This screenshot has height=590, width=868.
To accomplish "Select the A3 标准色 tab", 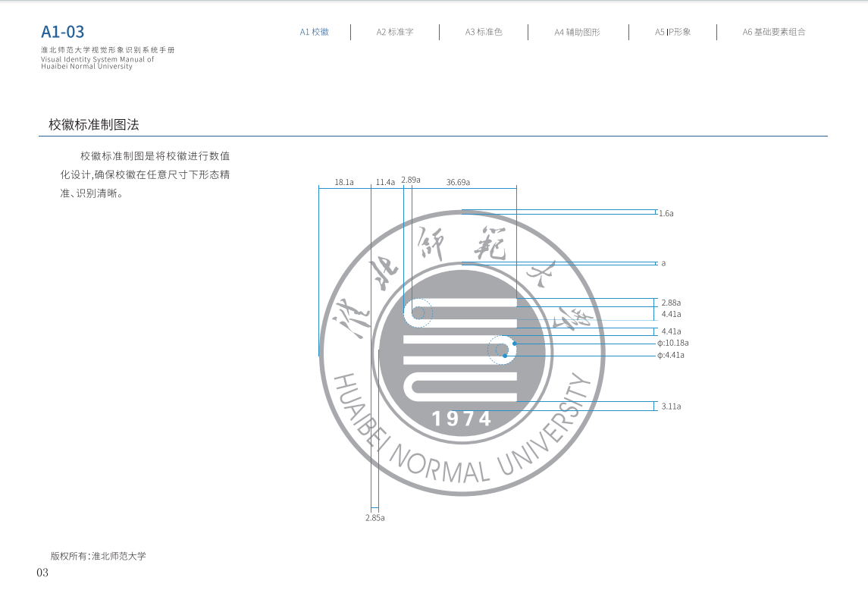I will [483, 32].
